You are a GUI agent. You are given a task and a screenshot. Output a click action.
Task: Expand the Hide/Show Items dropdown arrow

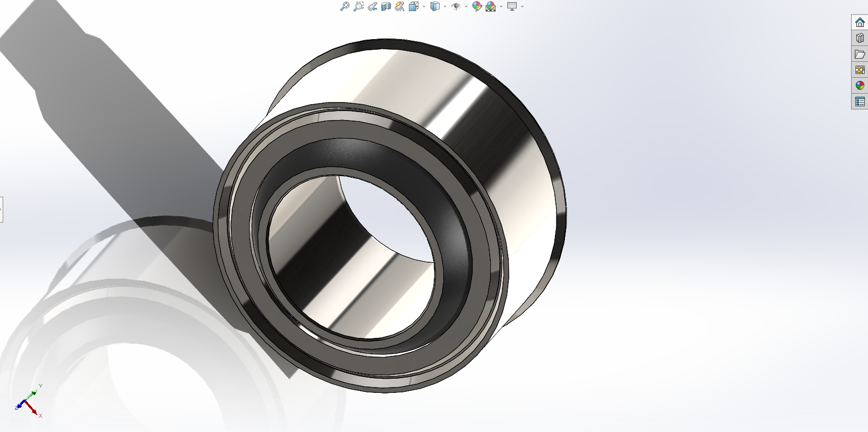466,6
